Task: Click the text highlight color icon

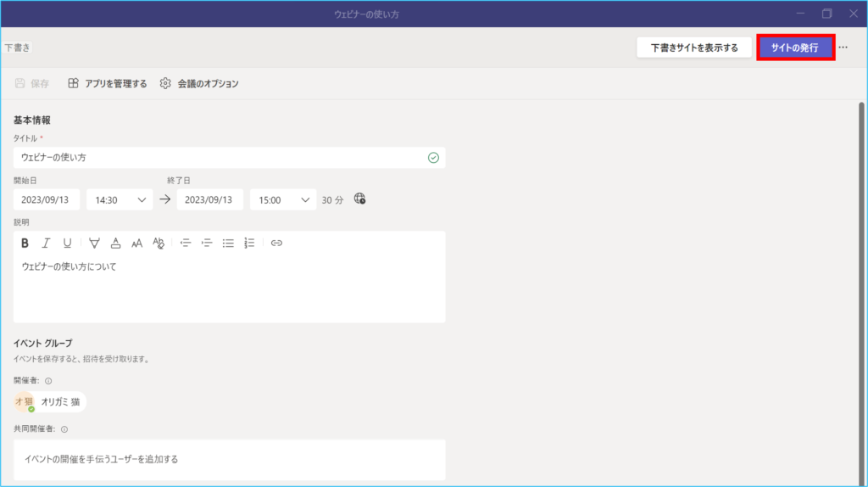Action: click(94, 243)
